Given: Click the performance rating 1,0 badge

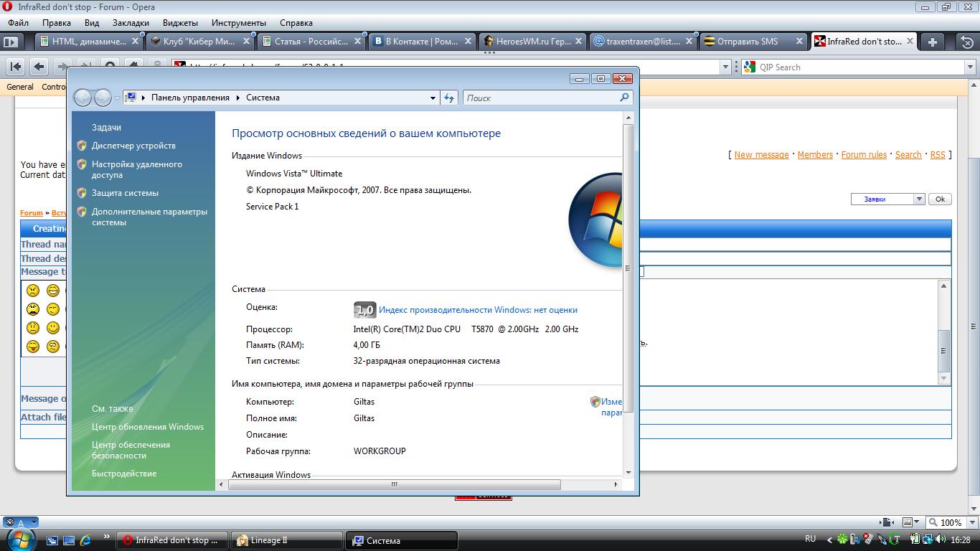Looking at the screenshot, I should click(x=364, y=310).
